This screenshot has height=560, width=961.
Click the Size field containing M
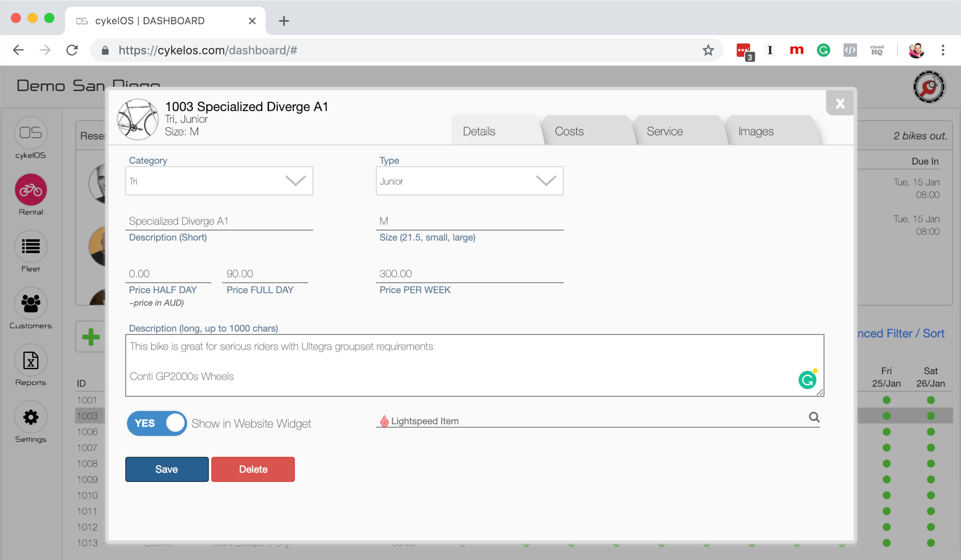click(x=469, y=221)
